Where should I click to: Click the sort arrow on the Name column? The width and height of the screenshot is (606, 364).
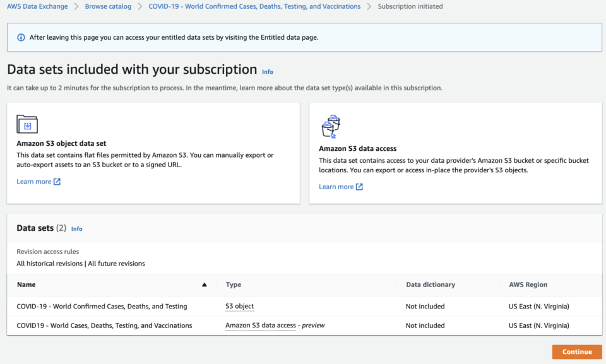pyautogui.click(x=204, y=285)
